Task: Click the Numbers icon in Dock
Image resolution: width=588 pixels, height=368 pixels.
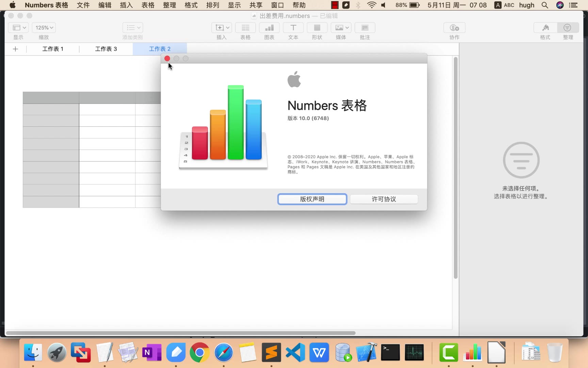Action: pyautogui.click(x=473, y=352)
